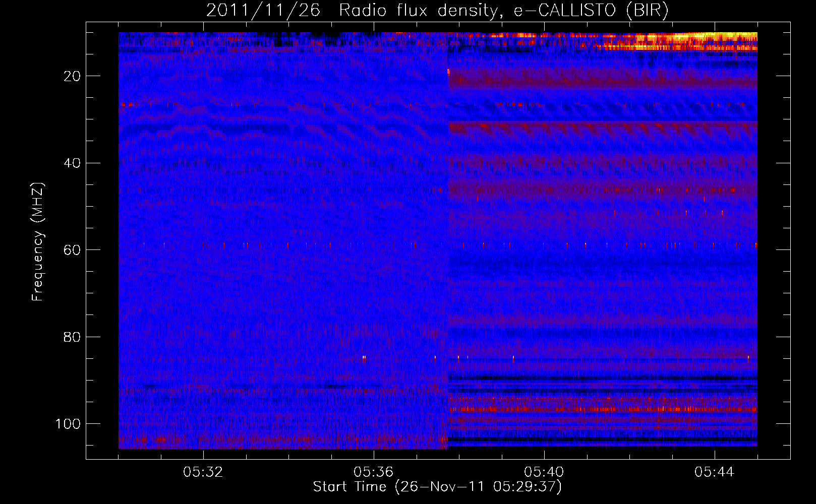Viewport: 816px width, 504px height.
Task: Click the 60 MHz frequency tick label
Action: (72, 250)
